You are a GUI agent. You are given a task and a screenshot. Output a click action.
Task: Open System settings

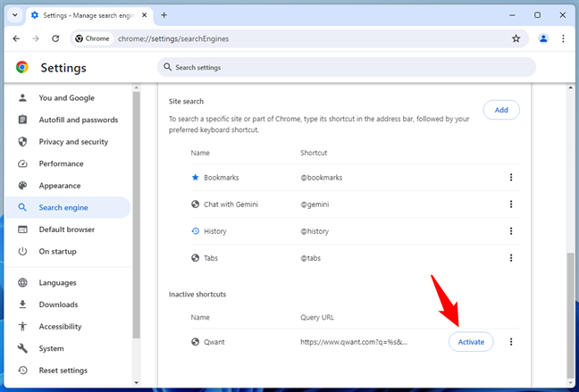67,348
